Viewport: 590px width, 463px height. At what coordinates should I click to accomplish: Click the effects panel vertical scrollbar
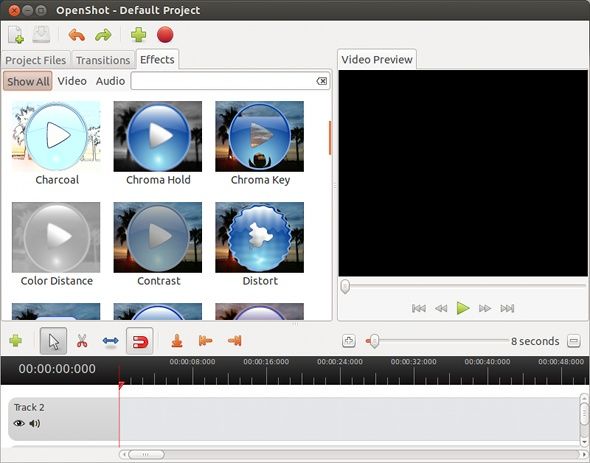pos(330,138)
